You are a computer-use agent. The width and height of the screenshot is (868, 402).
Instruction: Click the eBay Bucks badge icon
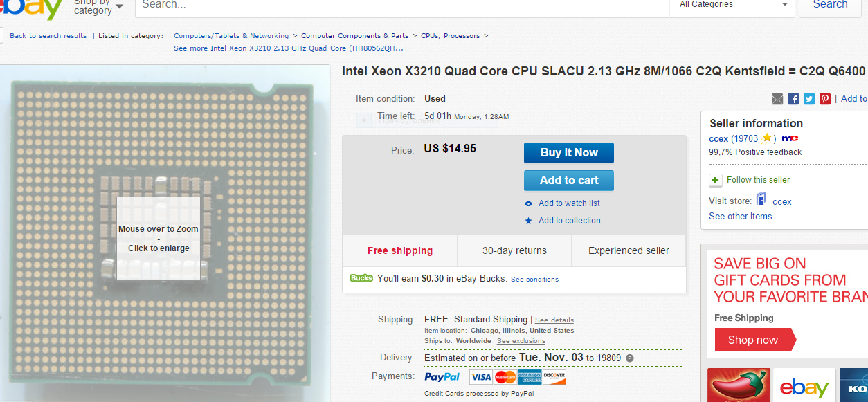pyautogui.click(x=361, y=278)
